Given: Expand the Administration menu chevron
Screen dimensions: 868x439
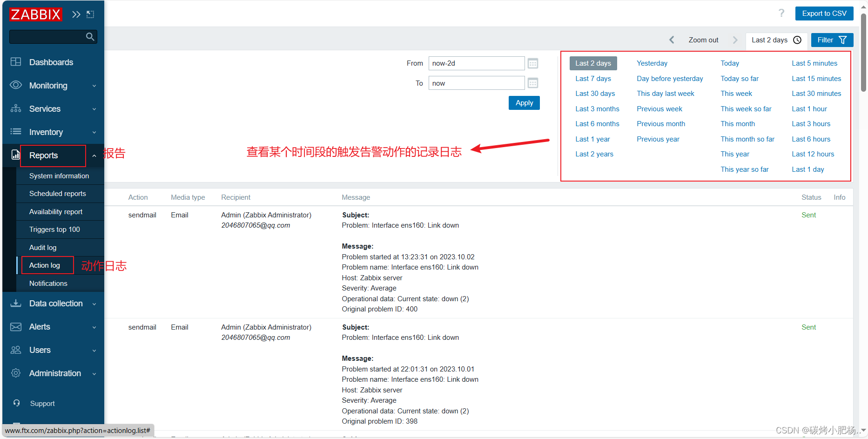Looking at the screenshot, I should pos(94,373).
